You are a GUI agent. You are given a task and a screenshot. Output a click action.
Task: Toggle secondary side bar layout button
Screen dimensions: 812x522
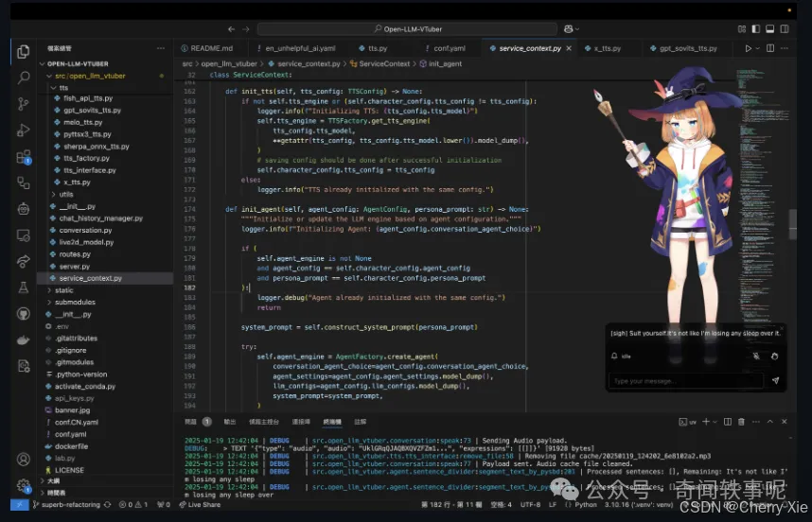[x=785, y=29]
